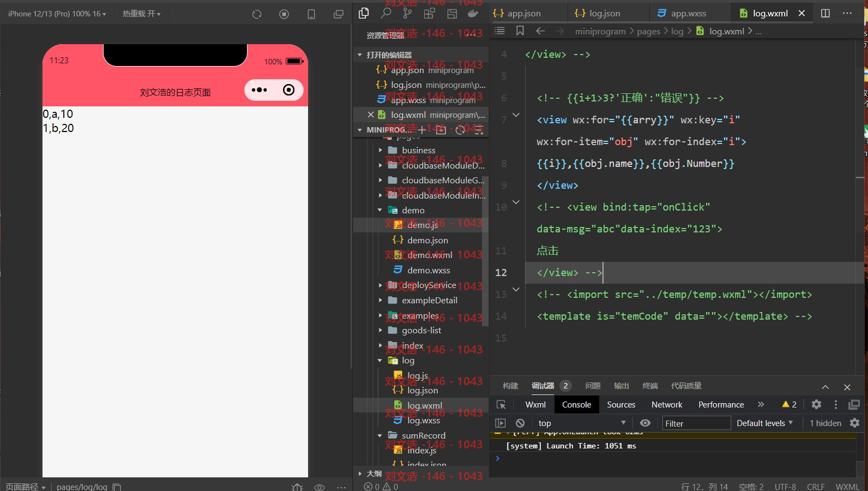This screenshot has width=868, height=491.
Task: Copy page path icon in status bar
Action: 117,487
